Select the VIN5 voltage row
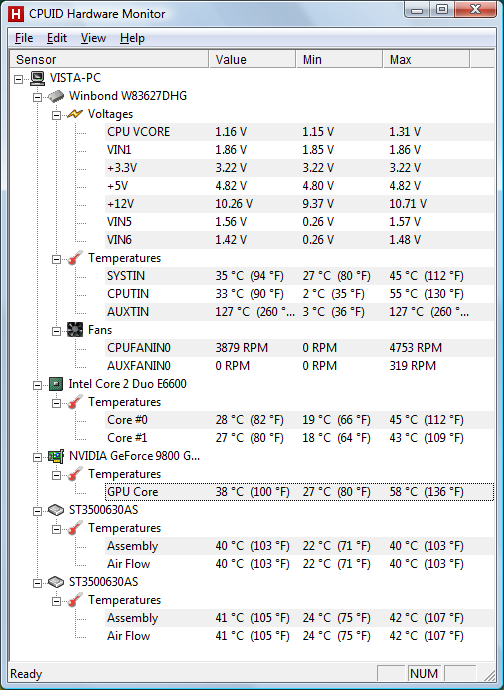504x690 pixels. [x=299, y=222]
